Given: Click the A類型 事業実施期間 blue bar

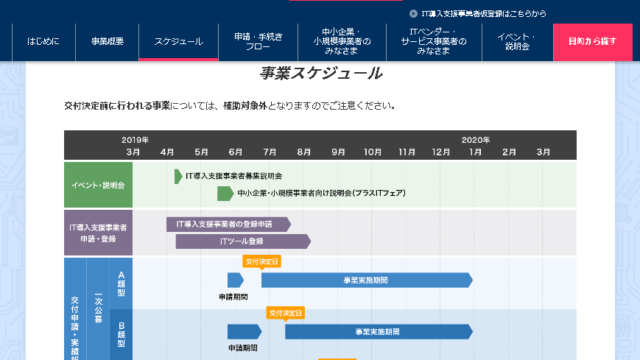Looking at the screenshot, I should [367, 280].
